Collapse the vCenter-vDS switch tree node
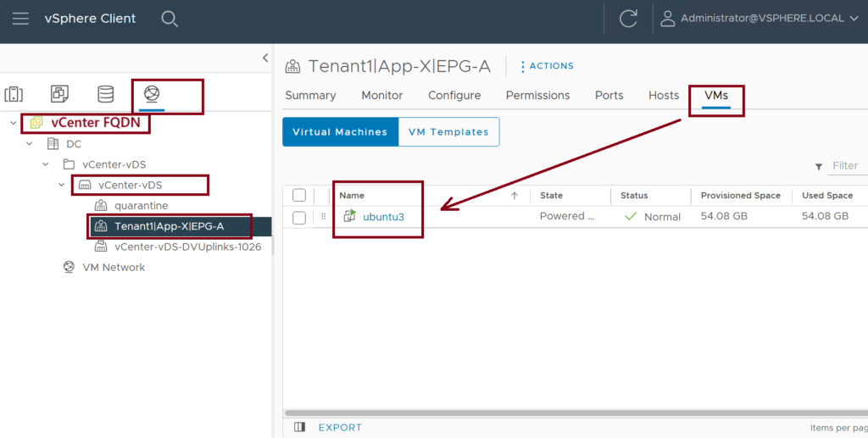 (x=62, y=185)
